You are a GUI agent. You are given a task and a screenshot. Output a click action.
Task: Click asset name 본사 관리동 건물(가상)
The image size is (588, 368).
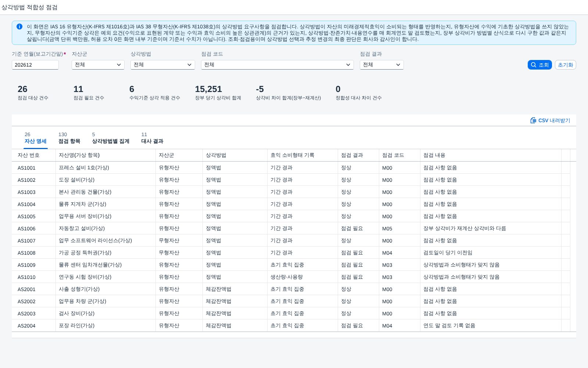pyautogui.click(x=85, y=192)
